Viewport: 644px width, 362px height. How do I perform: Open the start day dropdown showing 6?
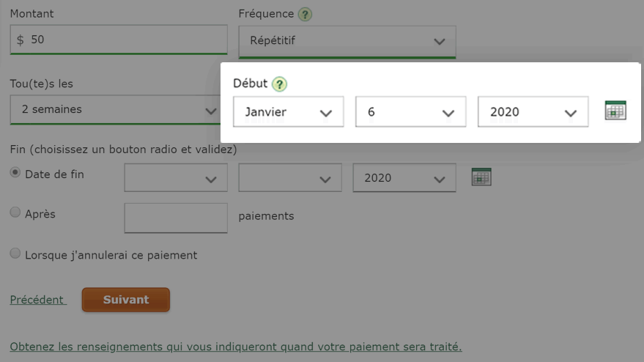(411, 112)
